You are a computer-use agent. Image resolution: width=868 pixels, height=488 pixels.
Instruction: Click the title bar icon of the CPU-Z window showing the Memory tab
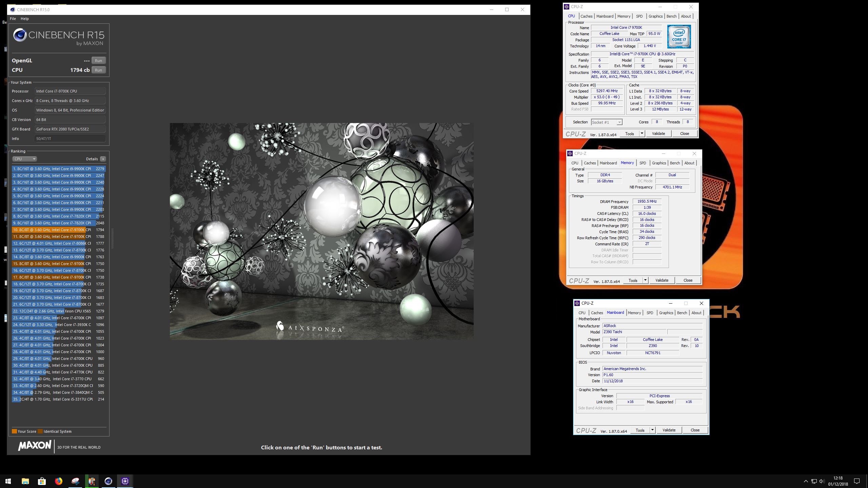pos(570,154)
